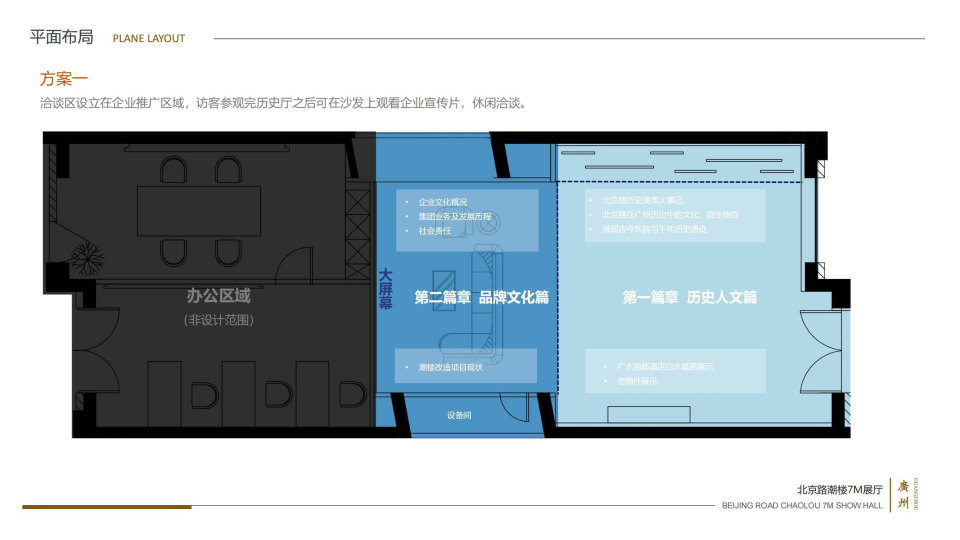This screenshot has height=540, width=960.
Task: Click the 企业文化概况 bullet
Action: tap(443, 202)
